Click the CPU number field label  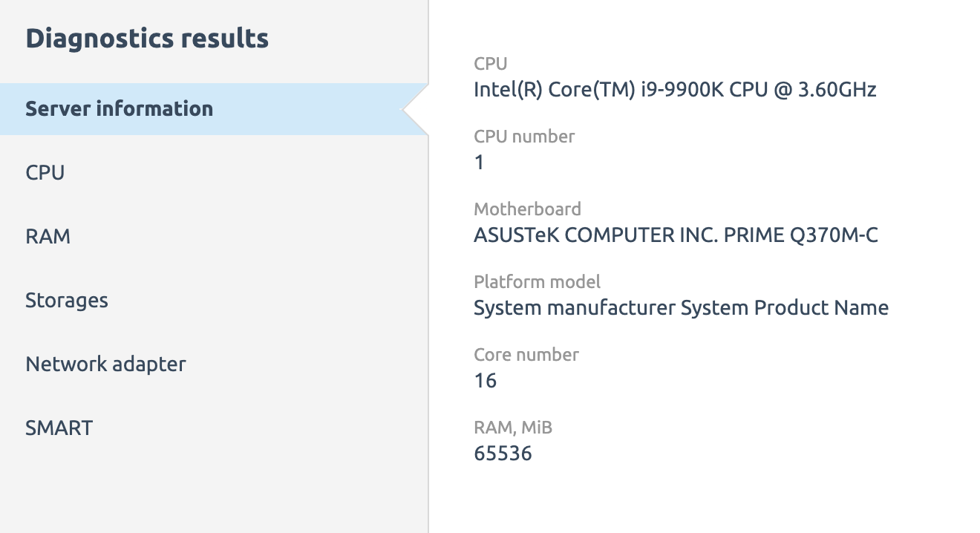pos(524,137)
